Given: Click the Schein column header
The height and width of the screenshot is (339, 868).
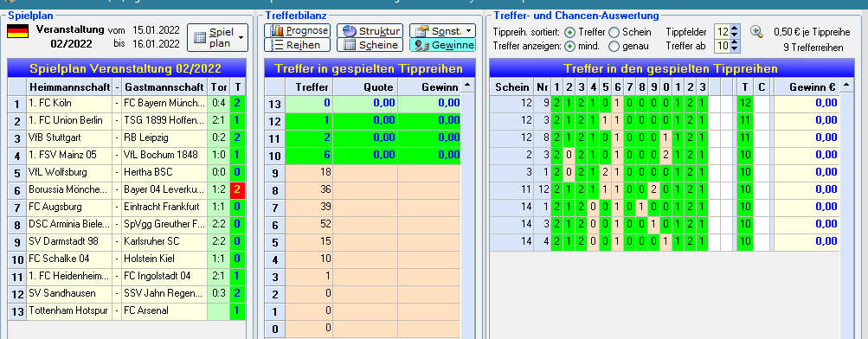Looking at the screenshot, I should 511,86.
